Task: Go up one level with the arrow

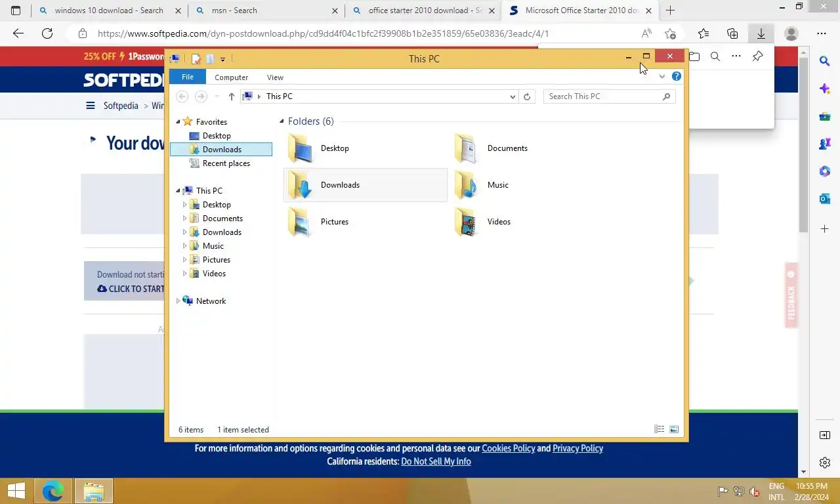Action: (x=231, y=96)
